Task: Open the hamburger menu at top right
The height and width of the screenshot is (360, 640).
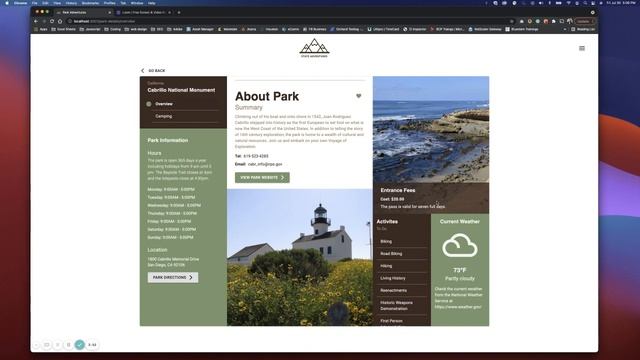Action: click(582, 48)
